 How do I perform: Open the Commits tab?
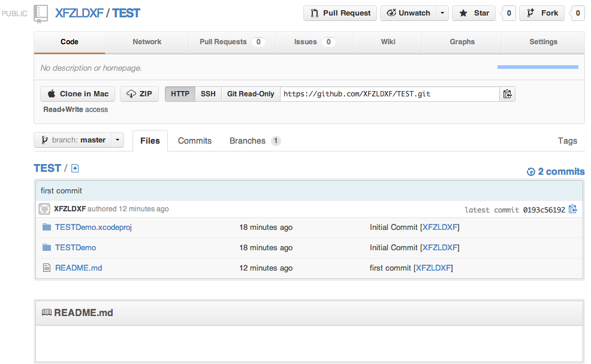tap(195, 141)
